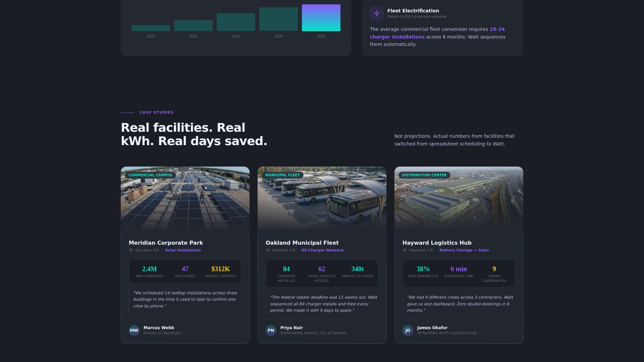
Task: Click the 2023 bar in the chart
Action: pos(236,22)
